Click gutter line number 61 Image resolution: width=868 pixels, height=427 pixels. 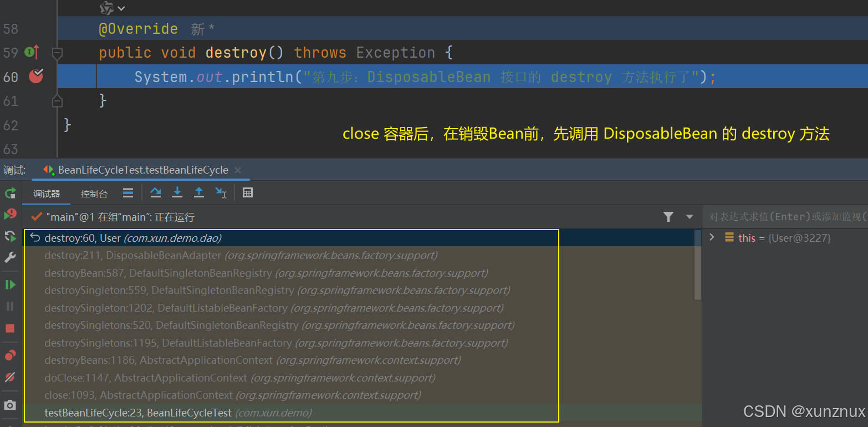tap(11, 101)
